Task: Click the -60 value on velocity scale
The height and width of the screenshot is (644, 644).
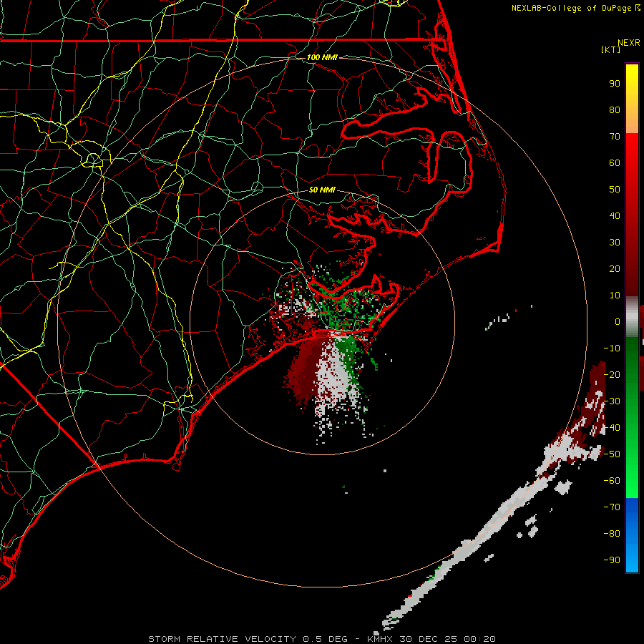Action: [x=612, y=481]
